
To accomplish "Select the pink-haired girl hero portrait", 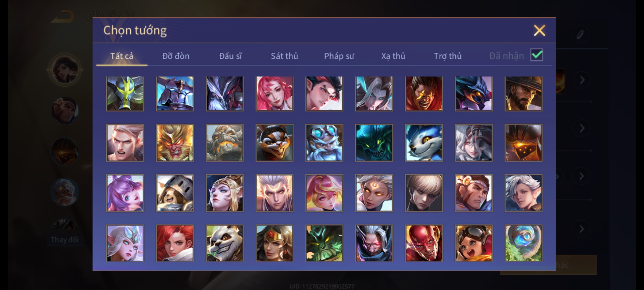I will (274, 94).
